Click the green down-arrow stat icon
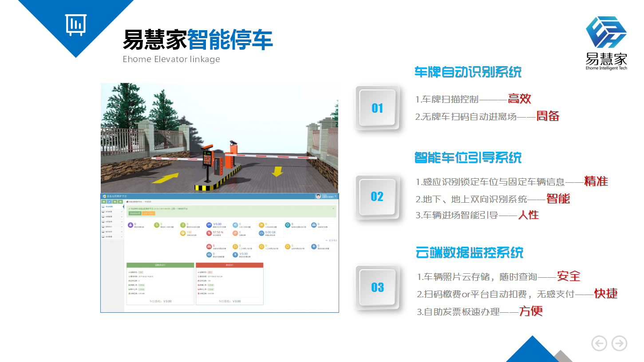Image resolution: width=644 pixels, height=362 pixels. point(157,225)
